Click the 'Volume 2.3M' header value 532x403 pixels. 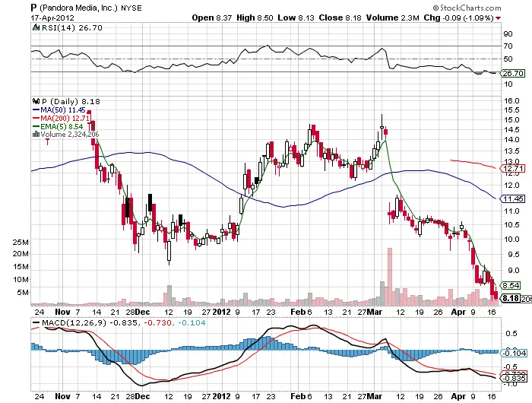[x=393, y=17]
